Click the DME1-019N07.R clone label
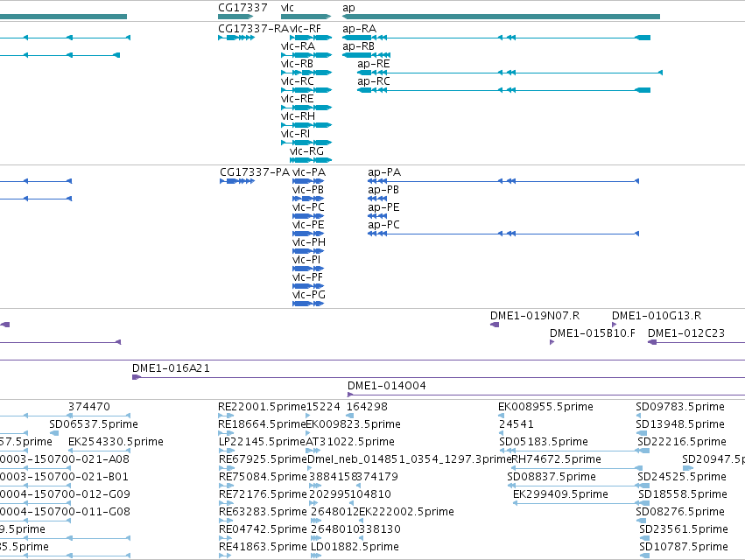The image size is (745, 560). pos(535,316)
